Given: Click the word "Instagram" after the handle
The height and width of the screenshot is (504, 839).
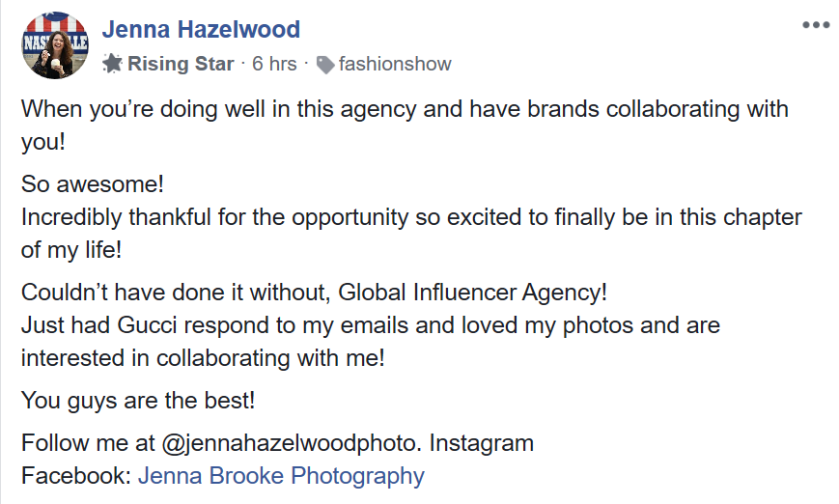Looking at the screenshot, I should click(x=481, y=444).
